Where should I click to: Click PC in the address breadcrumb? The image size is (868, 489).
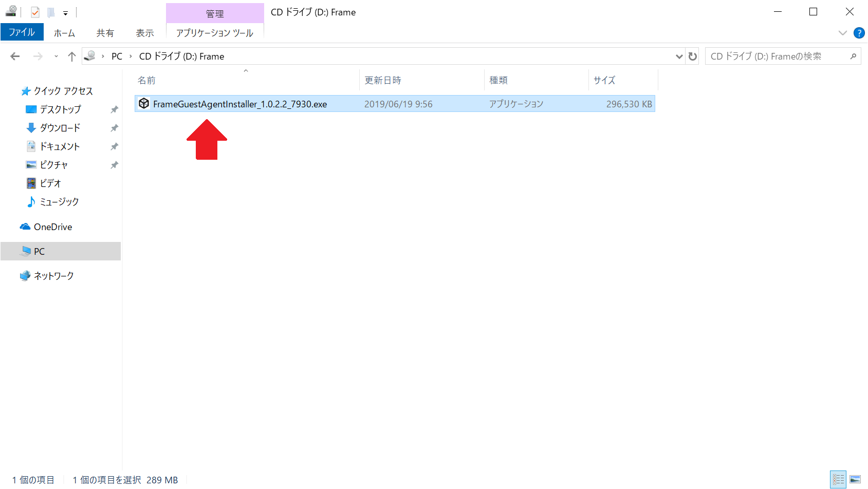(x=117, y=57)
